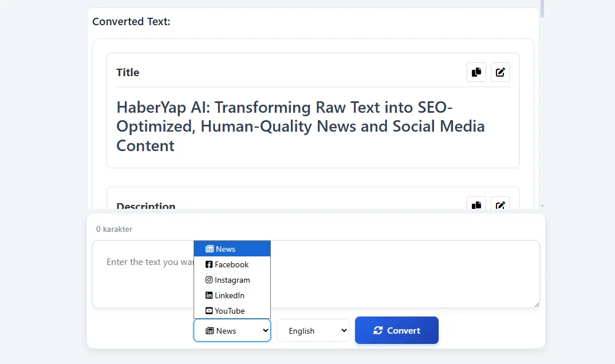Copy the Description section content
The height and width of the screenshot is (364, 615).
pyautogui.click(x=476, y=204)
